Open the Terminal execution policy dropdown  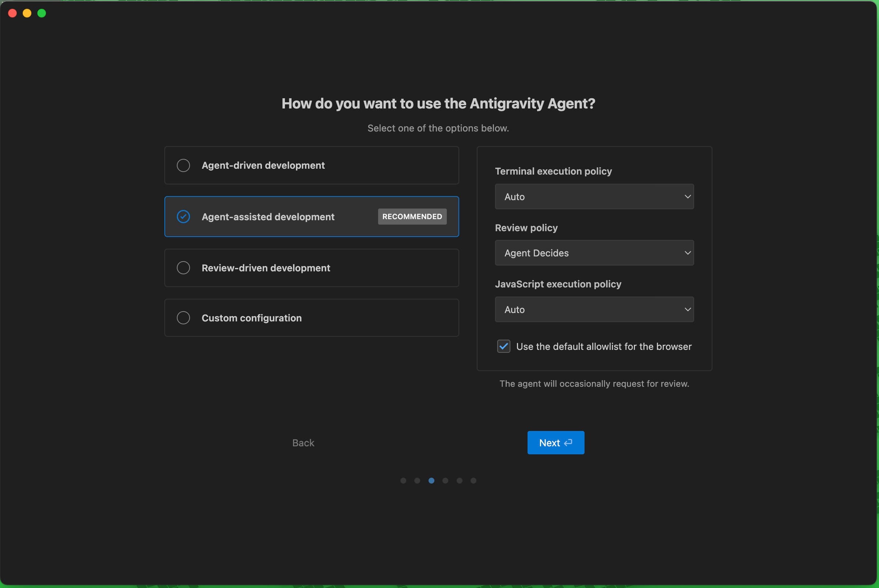594,196
